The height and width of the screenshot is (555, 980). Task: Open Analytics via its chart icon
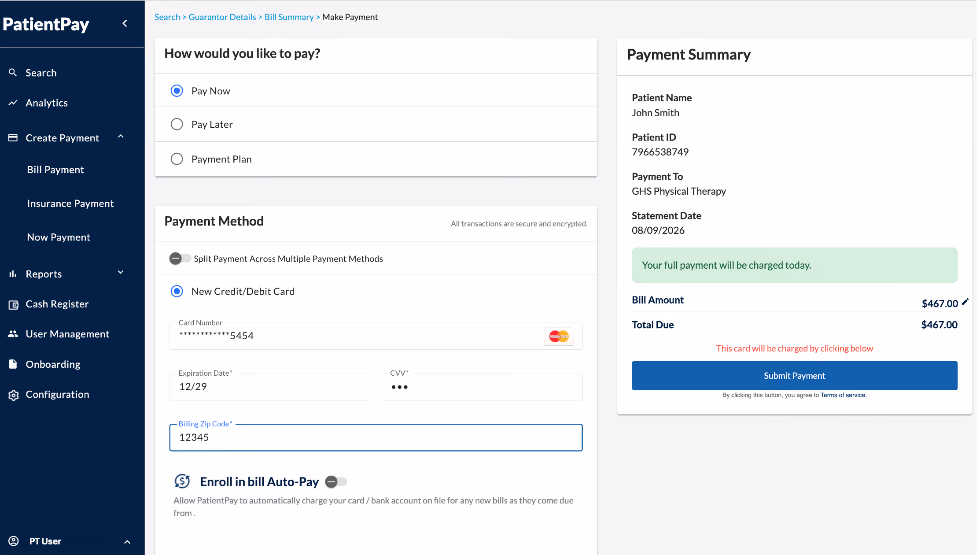[13, 103]
